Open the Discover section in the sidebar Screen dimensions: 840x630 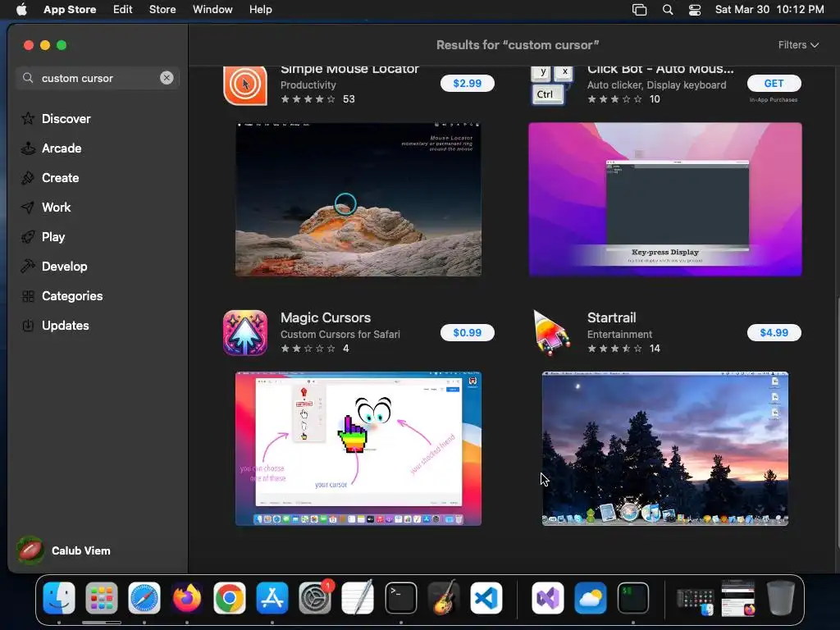tap(56, 118)
